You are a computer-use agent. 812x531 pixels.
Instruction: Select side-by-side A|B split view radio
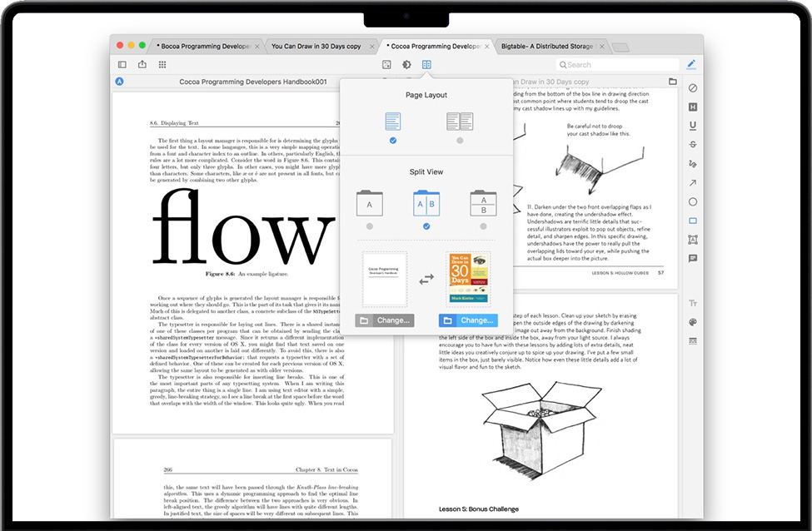426,226
